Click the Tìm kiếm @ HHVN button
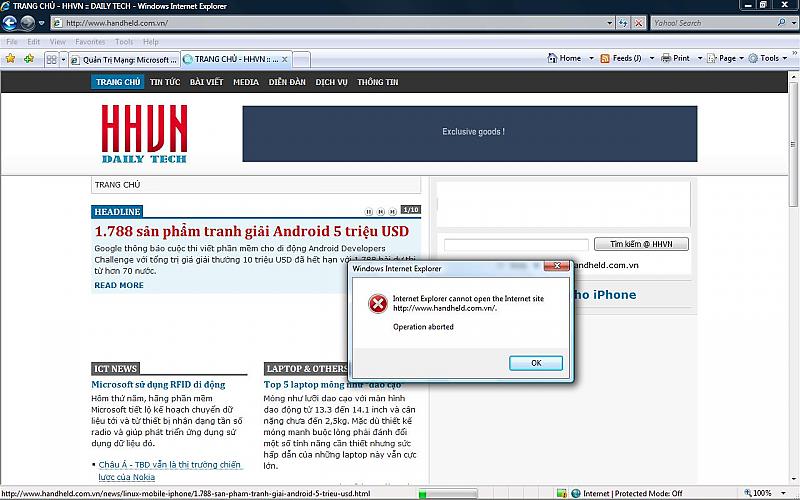 pyautogui.click(x=640, y=244)
